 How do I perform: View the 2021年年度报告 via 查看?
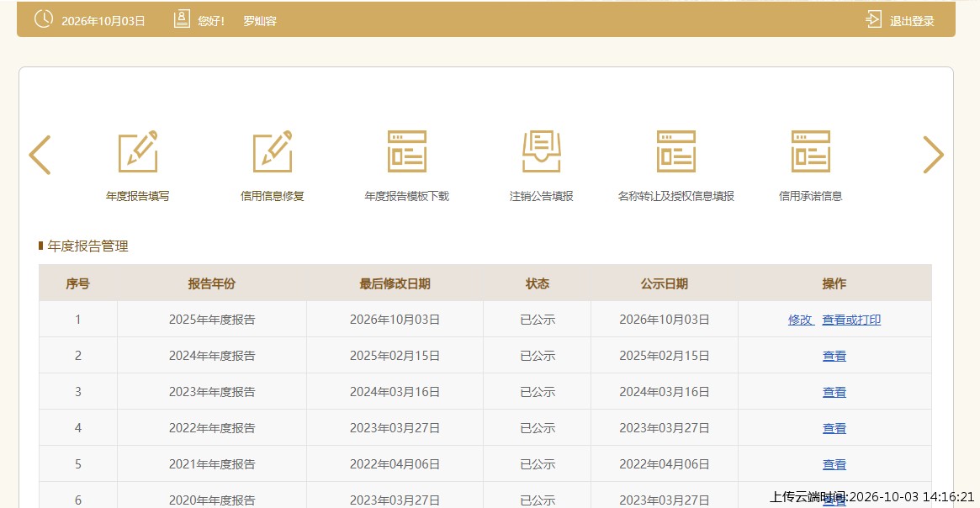[x=834, y=465]
